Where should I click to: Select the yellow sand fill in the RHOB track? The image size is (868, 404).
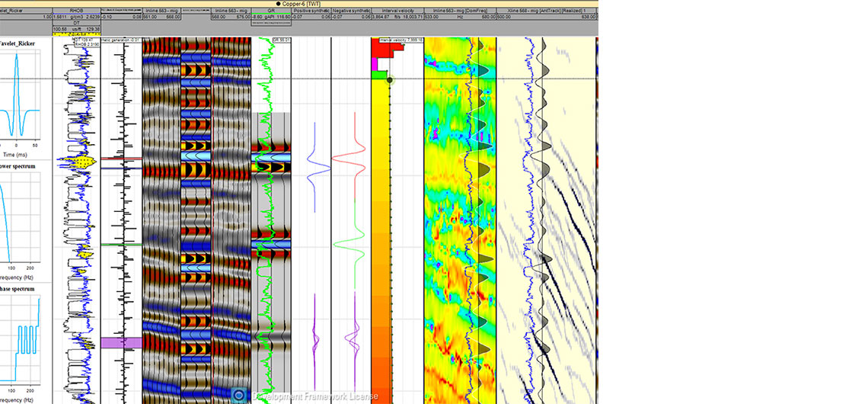tap(76, 162)
